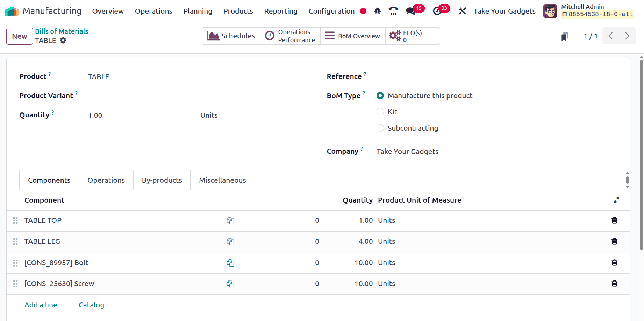Switch to the Operations tab

pos(106,180)
